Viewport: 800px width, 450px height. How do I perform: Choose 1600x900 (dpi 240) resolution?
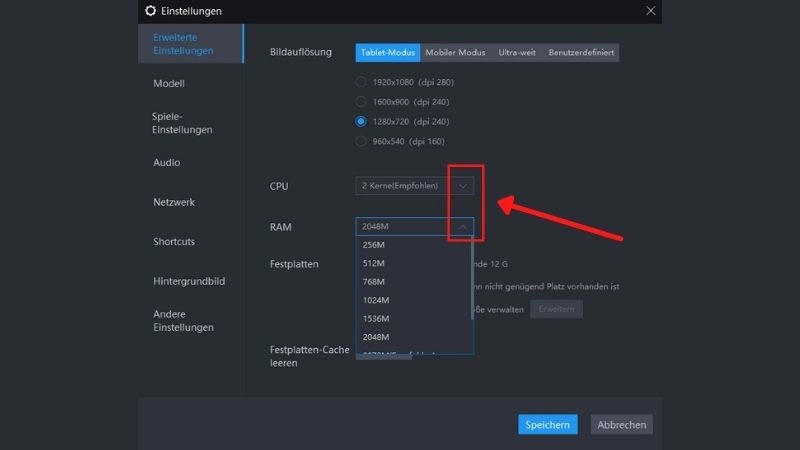tap(361, 102)
